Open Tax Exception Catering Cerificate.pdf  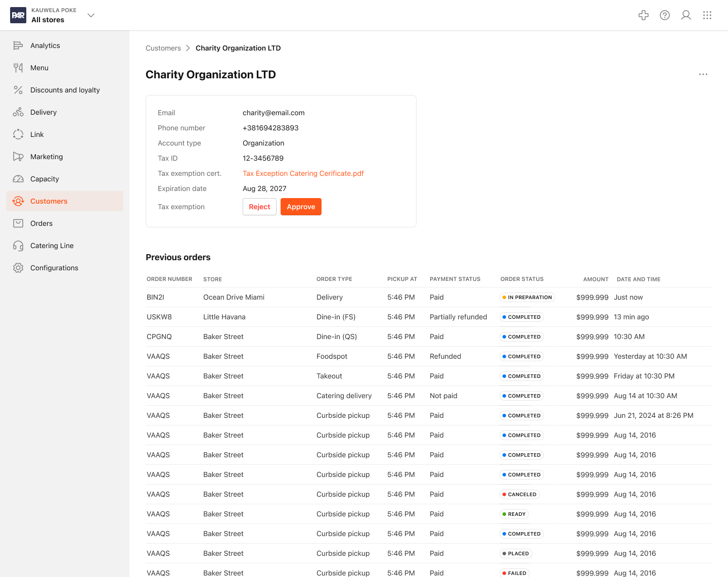(303, 173)
